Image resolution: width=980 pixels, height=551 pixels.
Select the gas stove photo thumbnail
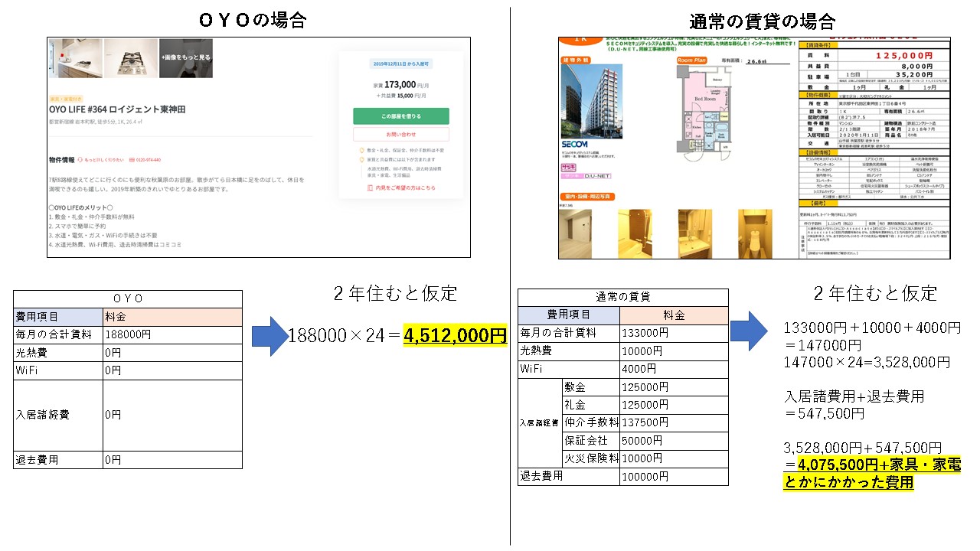tap(131, 57)
